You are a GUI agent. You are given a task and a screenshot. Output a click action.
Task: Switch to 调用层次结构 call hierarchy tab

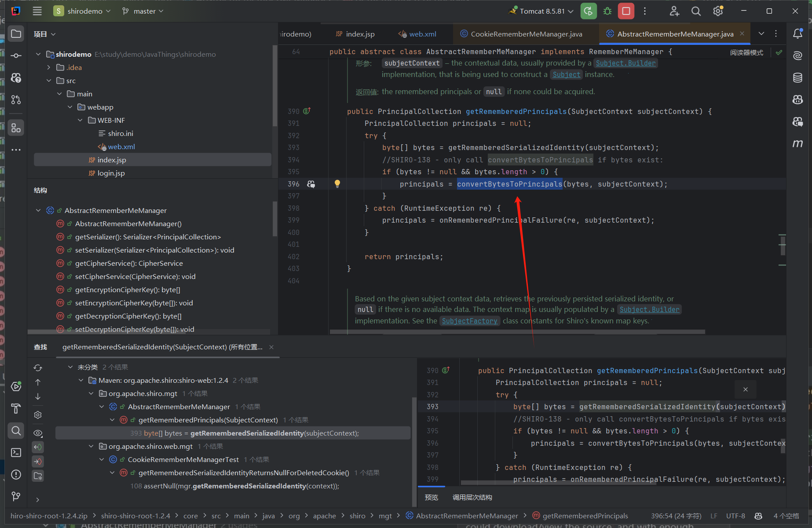pos(472,497)
